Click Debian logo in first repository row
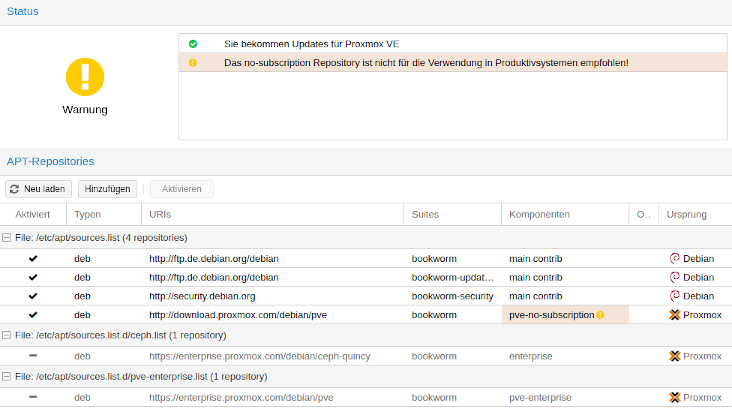 tap(675, 258)
